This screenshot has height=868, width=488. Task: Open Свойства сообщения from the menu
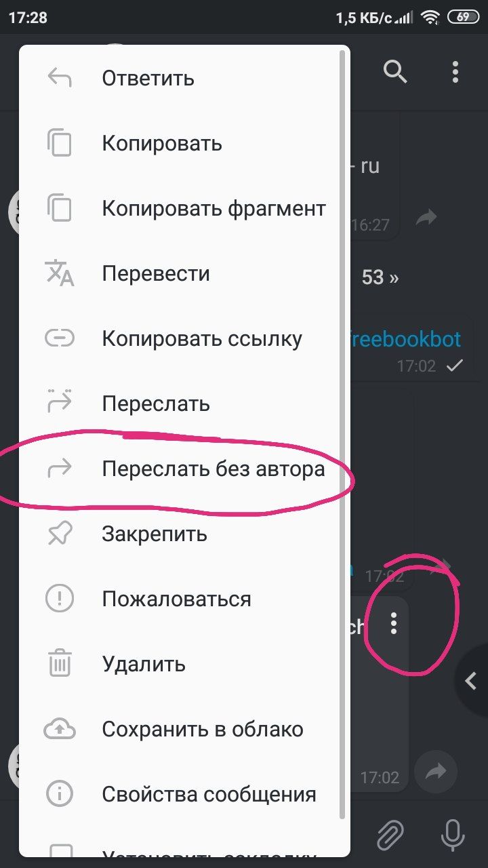184,795
